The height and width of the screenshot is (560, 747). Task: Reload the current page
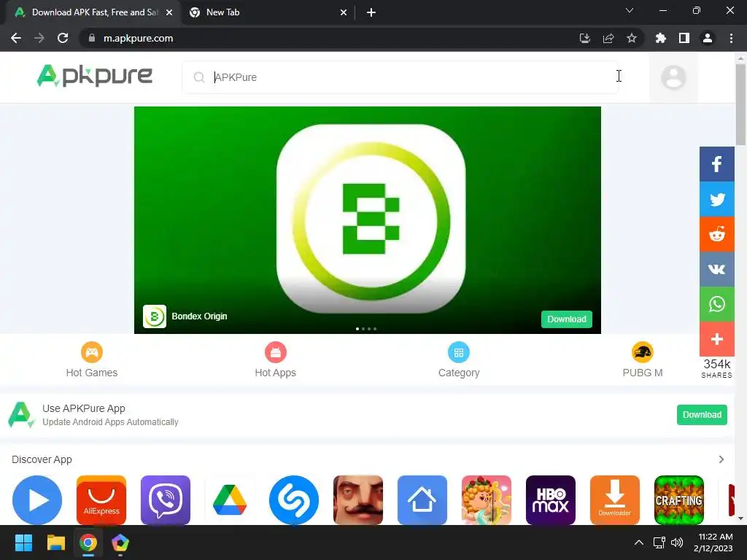coord(63,38)
